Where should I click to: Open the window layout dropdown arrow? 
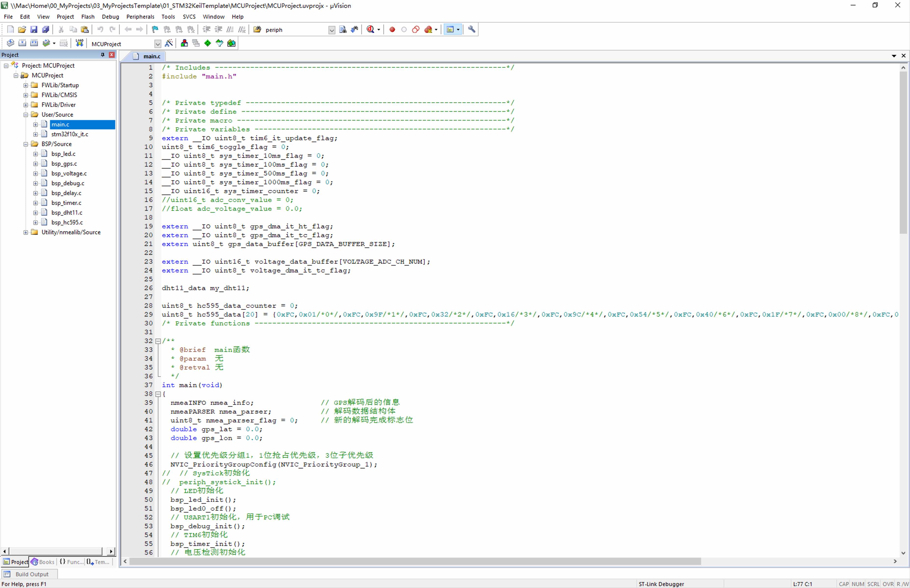click(x=458, y=30)
